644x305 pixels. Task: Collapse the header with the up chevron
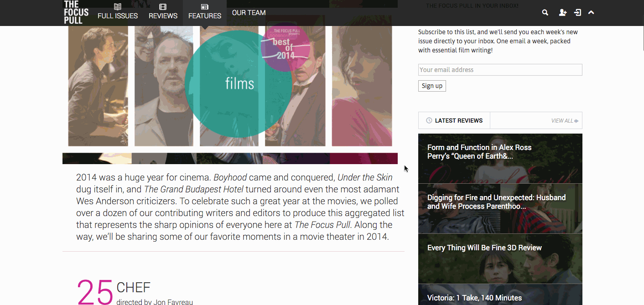[x=591, y=13]
